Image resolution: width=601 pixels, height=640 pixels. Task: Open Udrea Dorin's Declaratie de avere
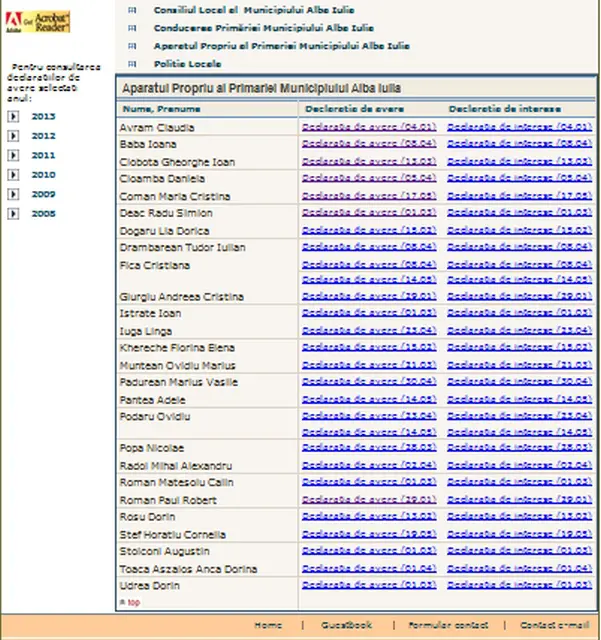pos(369,585)
